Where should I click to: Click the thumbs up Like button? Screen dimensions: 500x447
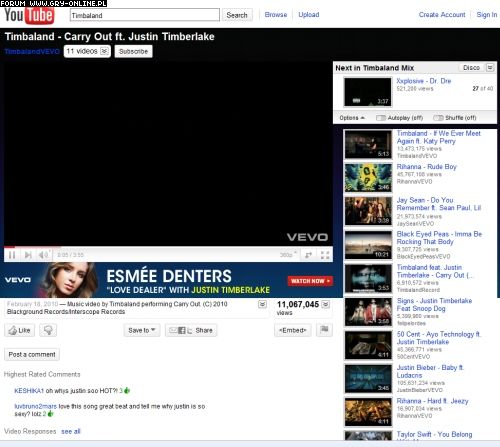[x=19, y=330]
